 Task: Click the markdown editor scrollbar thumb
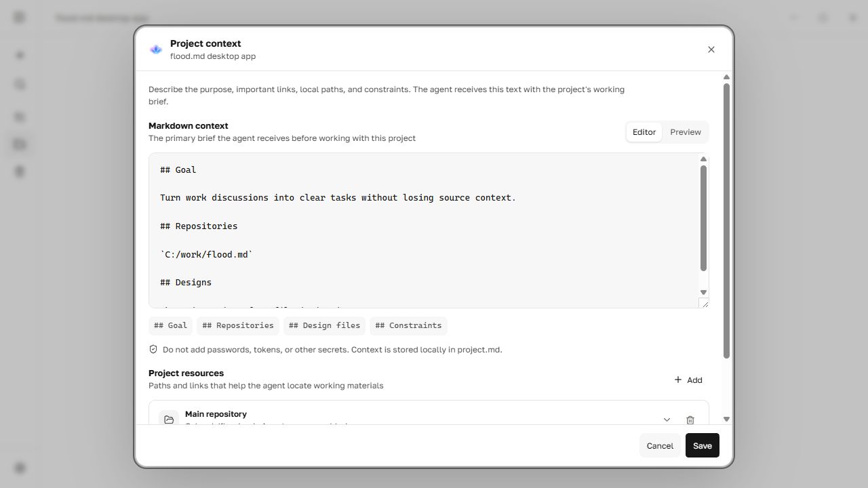point(703,218)
